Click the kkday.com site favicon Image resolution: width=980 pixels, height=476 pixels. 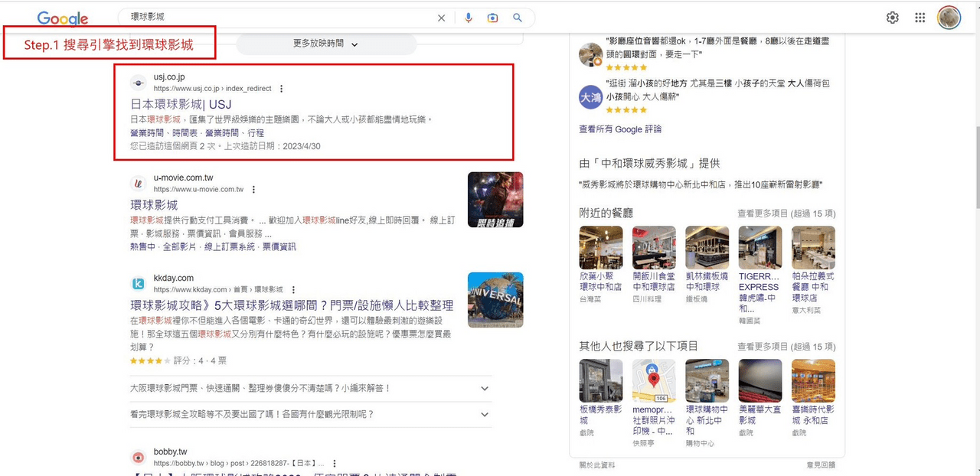click(x=138, y=283)
